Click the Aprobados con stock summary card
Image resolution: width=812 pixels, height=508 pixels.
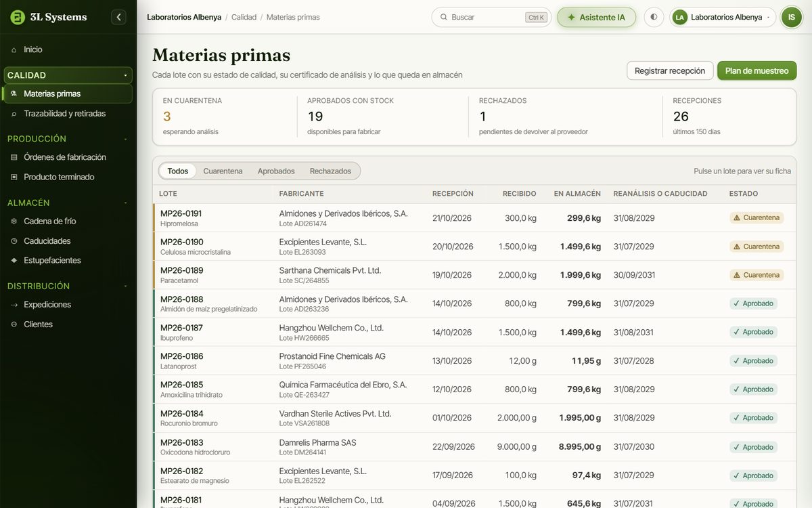[x=382, y=117]
